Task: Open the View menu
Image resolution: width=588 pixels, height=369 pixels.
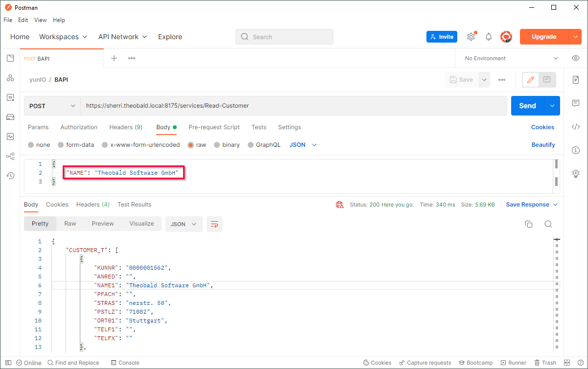Action: pyautogui.click(x=41, y=20)
